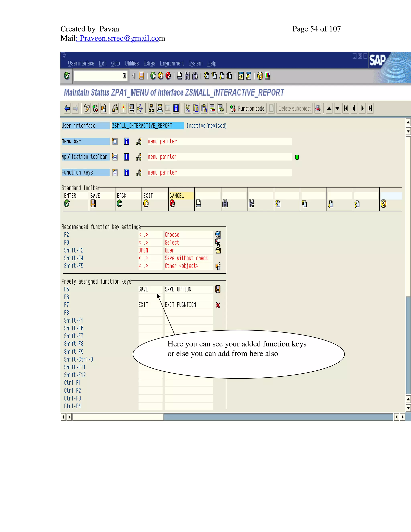The width and height of the screenshot is (411, 532).
Task: Click the Insert entry icon with the green plus
Action: 221,108
